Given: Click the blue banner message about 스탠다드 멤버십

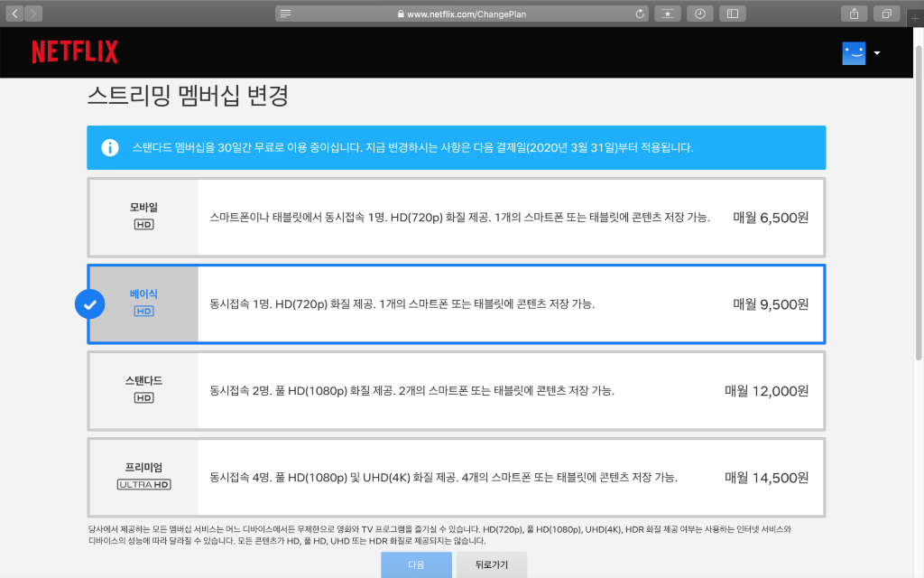Looking at the screenshot, I should pos(412,147).
